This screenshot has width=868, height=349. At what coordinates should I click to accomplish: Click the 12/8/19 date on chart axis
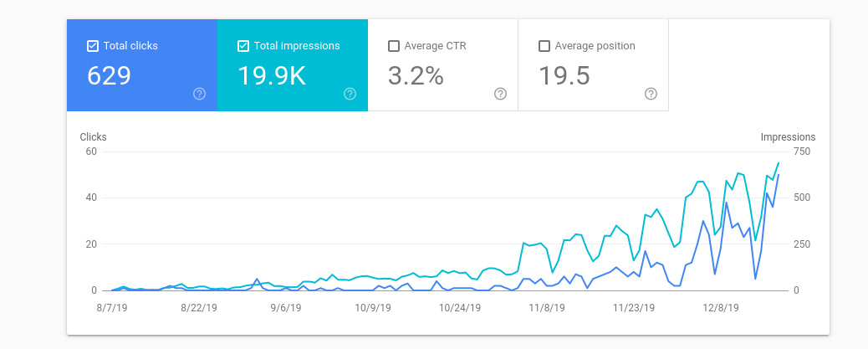721,307
